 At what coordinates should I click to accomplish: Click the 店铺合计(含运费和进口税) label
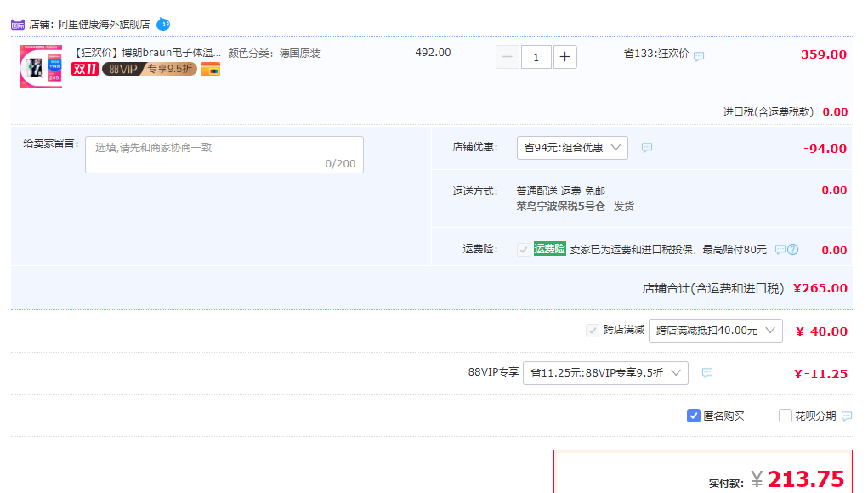[x=713, y=288]
